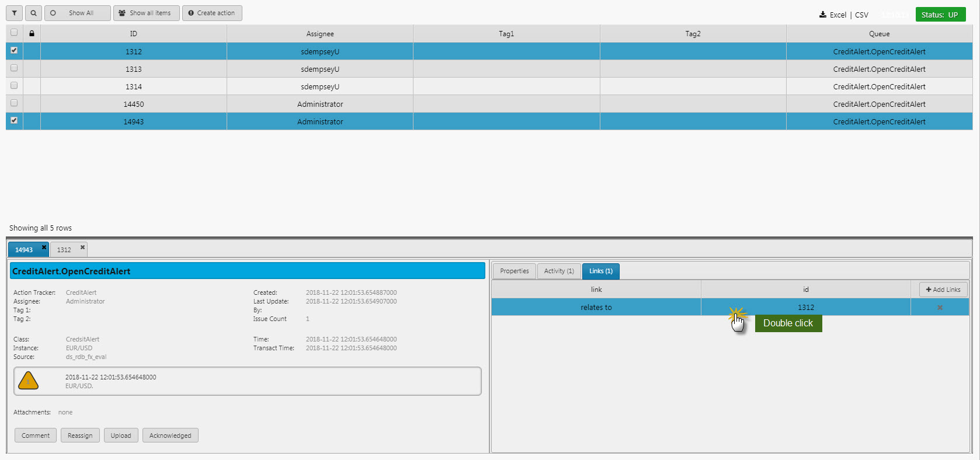Export the table as CSV
980x460 pixels.
861,15
